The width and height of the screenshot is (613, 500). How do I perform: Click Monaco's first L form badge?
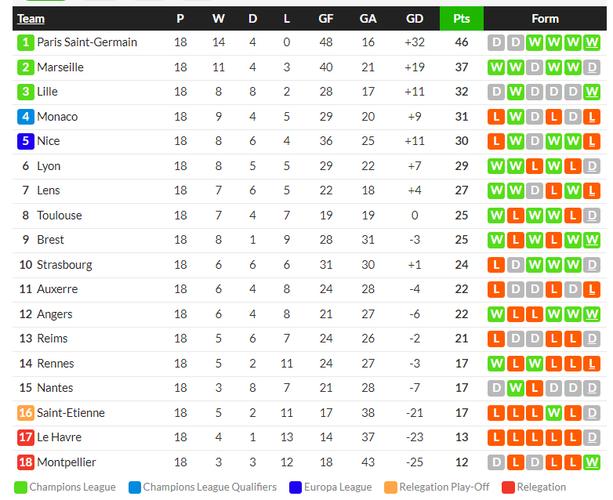[496, 116]
